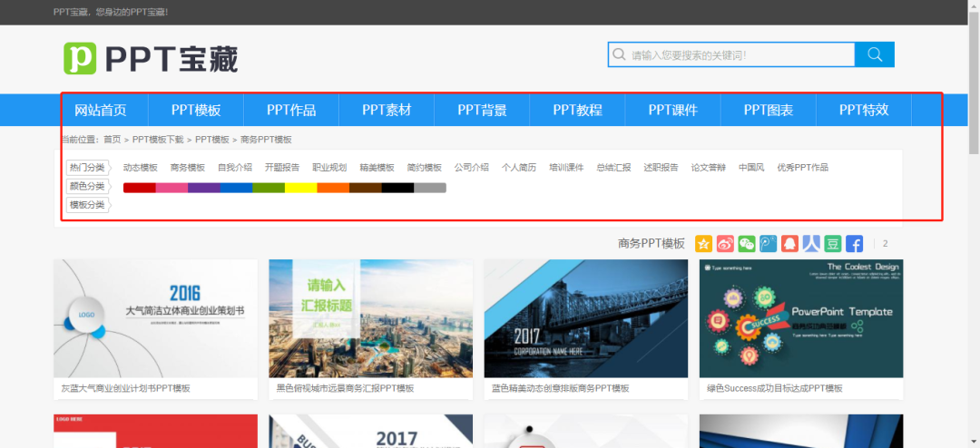Open the 开题报告 category link
Viewport: 980px width, 448px height.
click(x=282, y=168)
